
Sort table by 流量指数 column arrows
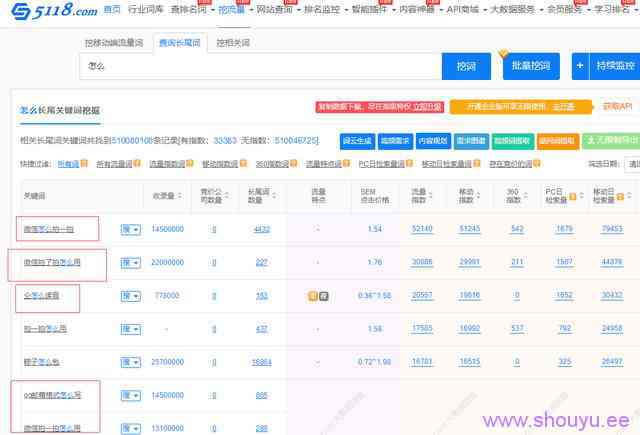click(x=431, y=196)
